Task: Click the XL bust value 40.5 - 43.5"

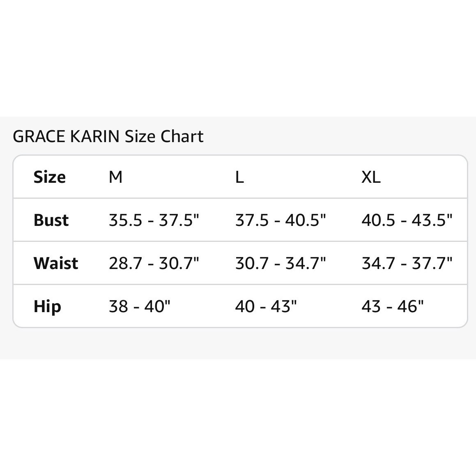Action: click(407, 220)
